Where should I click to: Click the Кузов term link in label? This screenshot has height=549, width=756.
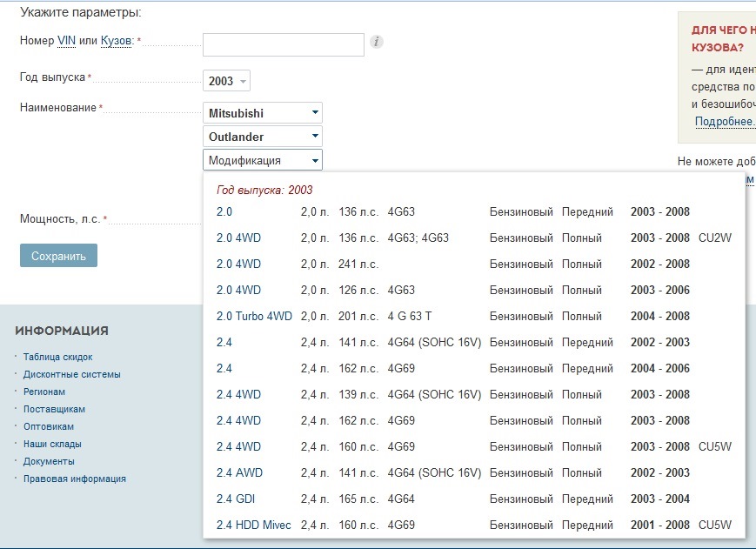point(117,41)
